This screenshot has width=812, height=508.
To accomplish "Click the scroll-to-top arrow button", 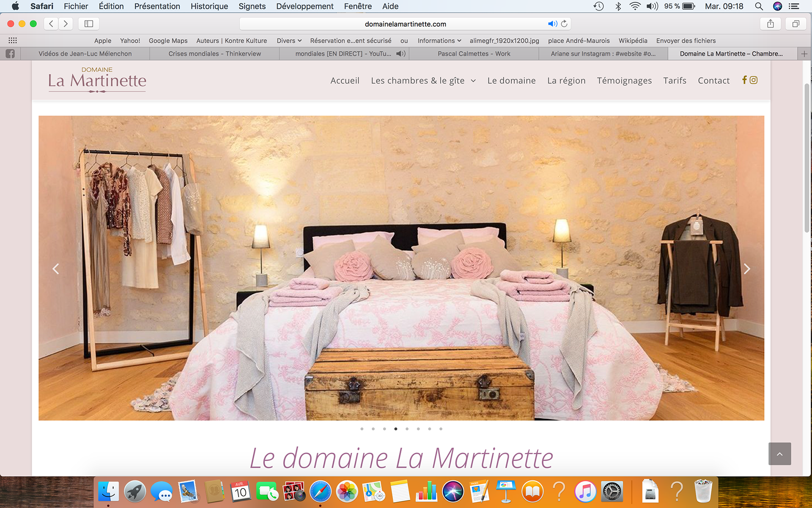I will point(779,454).
